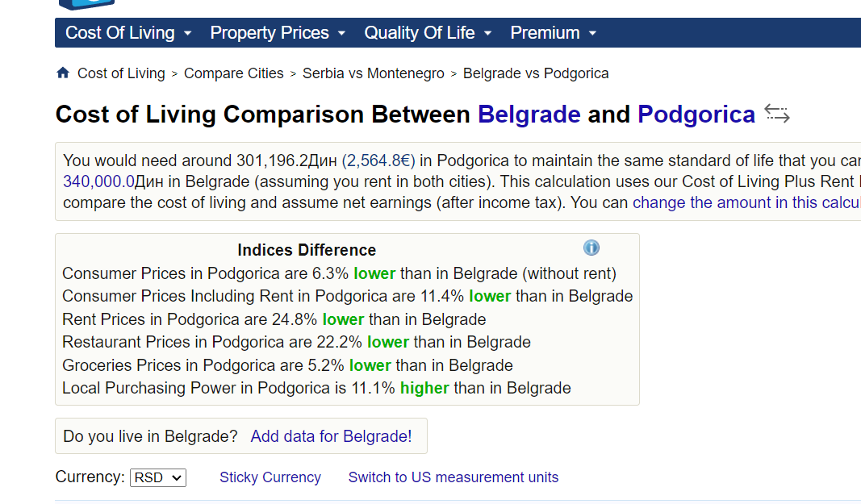Navigate to Serbia vs Montenegro comparison
This screenshot has width=861, height=504.
(374, 73)
